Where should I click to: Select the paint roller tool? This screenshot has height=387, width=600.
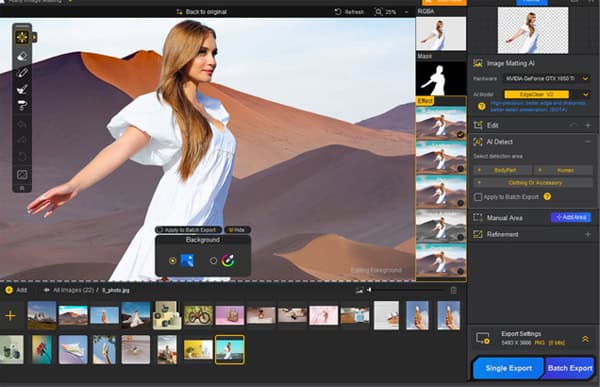coord(22,105)
